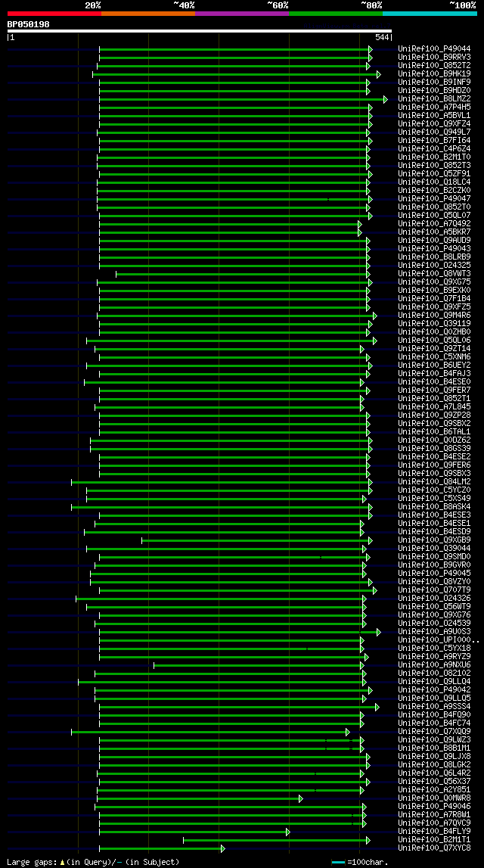Select the UniRef100_Q6L4R2 label
The image size is (484, 868).
(x=434, y=773)
